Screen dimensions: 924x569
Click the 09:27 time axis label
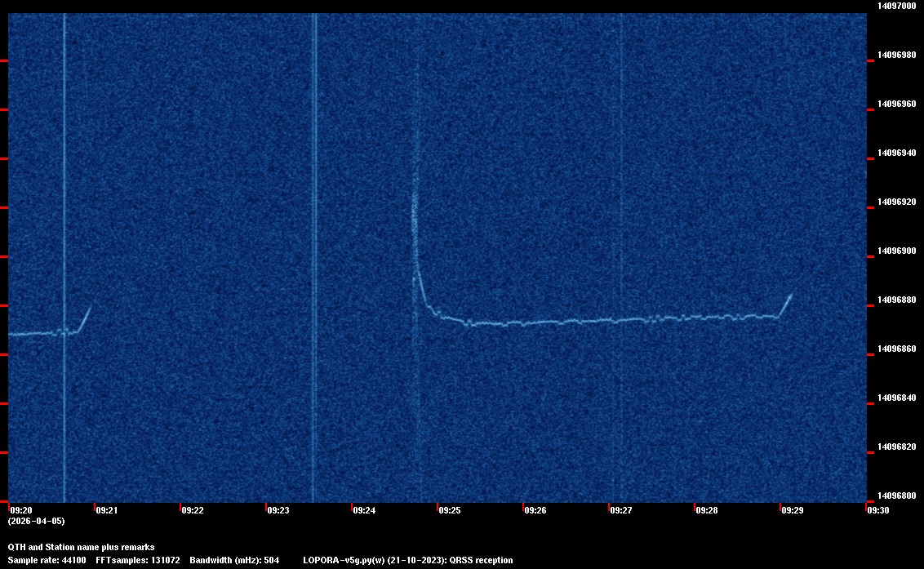(621, 510)
